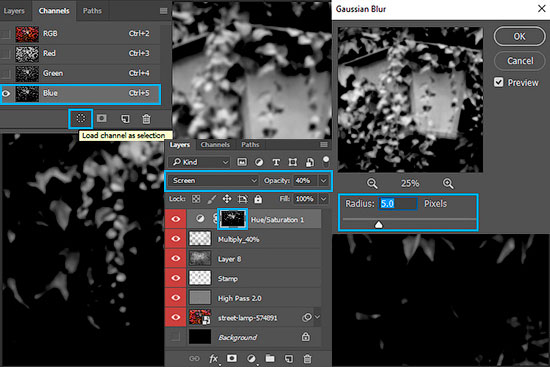Open Paths tab in lower panel
The image size is (550, 367).
click(x=250, y=145)
